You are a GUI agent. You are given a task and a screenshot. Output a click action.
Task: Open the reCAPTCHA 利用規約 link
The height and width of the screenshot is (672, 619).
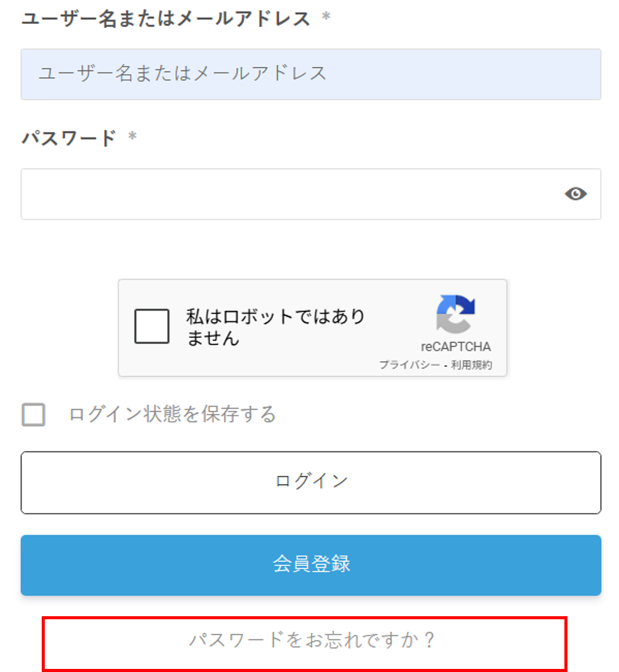(x=471, y=365)
